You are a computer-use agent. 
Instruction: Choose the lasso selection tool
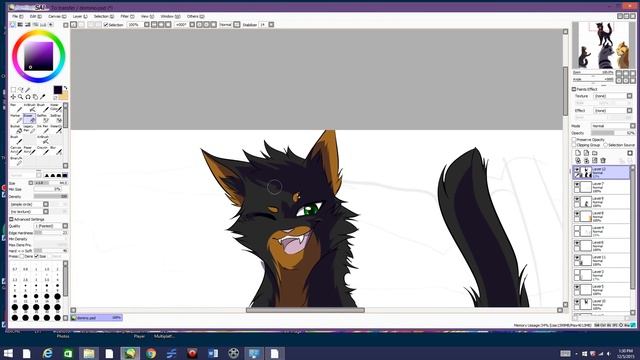[x=20, y=90]
